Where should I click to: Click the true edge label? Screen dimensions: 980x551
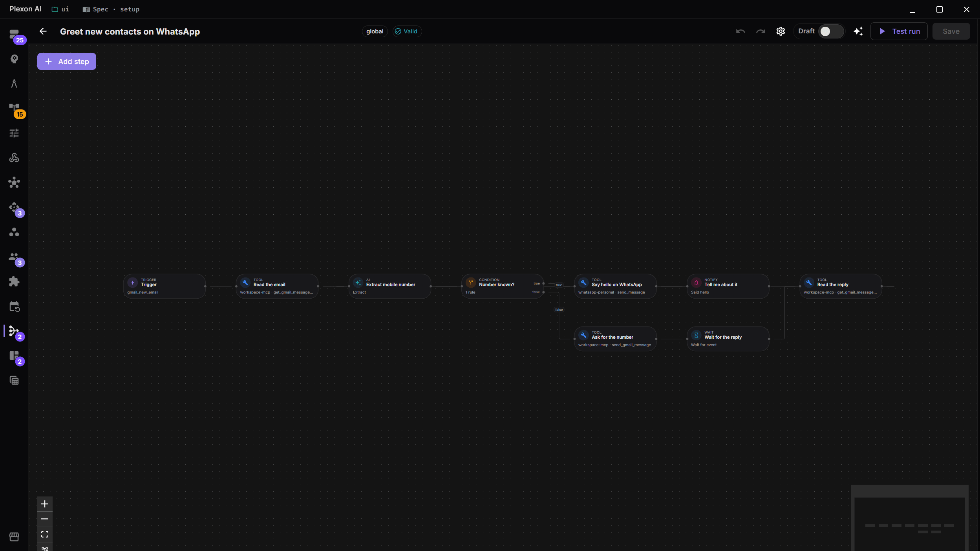tap(559, 285)
